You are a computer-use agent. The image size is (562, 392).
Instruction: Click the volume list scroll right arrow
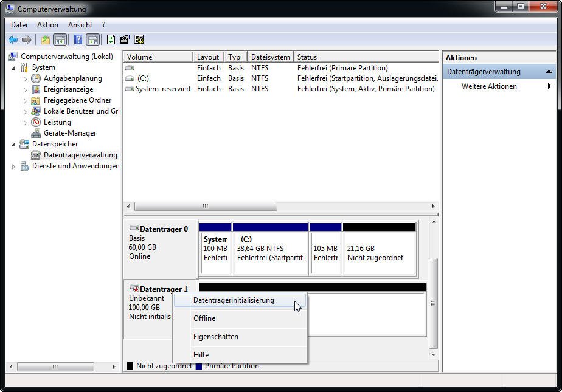(433, 206)
